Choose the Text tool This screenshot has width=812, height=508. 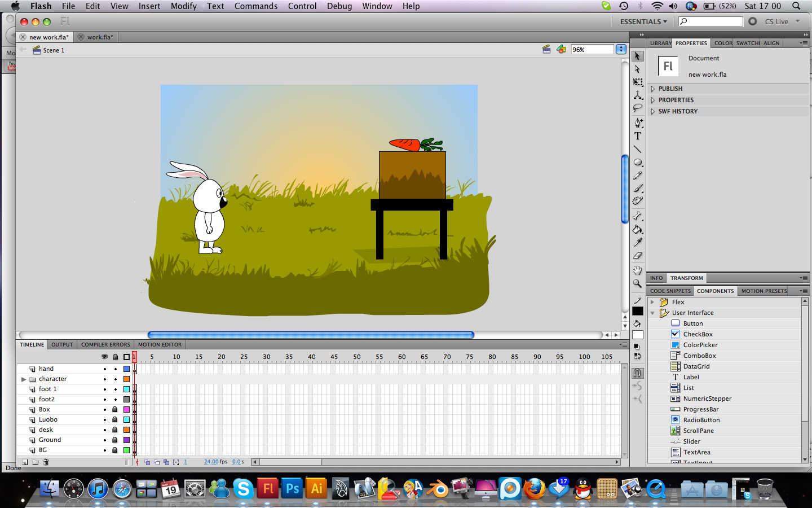pos(638,136)
